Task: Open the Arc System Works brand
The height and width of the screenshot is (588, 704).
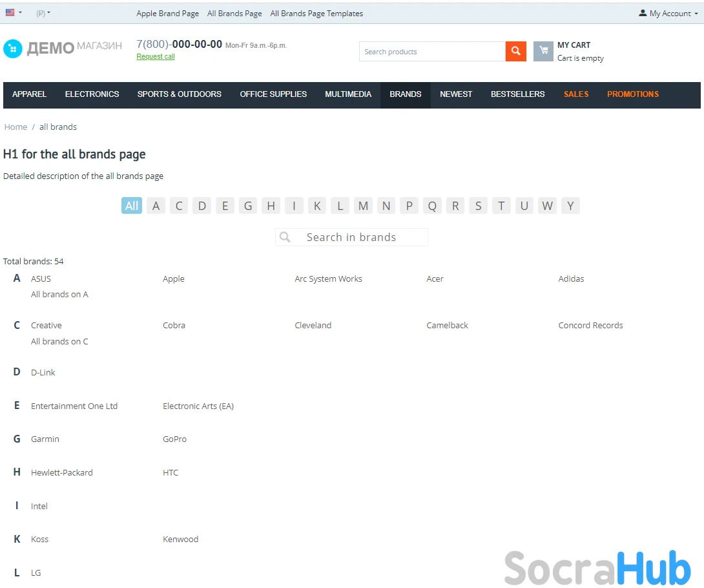Action: (x=328, y=279)
